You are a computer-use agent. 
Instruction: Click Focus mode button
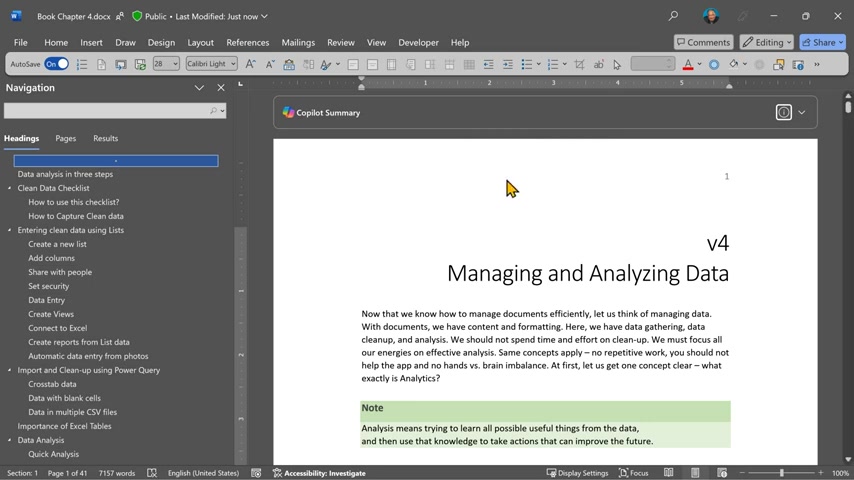point(633,473)
